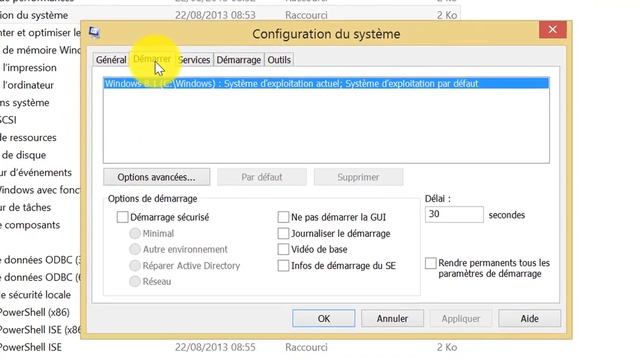Image resolution: width=640 pixels, height=360 pixels.
Task: Select 'ns système' entry in background list
Action: tap(24, 103)
